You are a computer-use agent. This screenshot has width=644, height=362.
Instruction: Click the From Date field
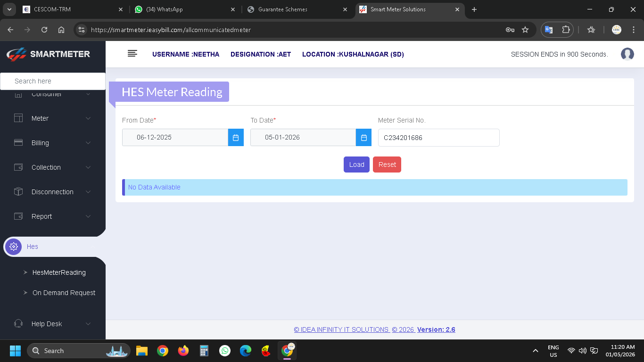[175, 138]
